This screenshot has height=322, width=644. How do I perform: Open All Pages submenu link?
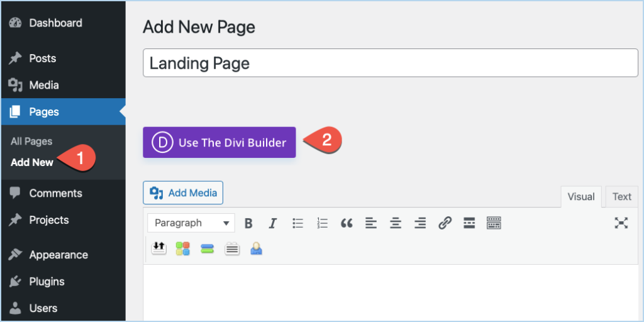click(31, 142)
